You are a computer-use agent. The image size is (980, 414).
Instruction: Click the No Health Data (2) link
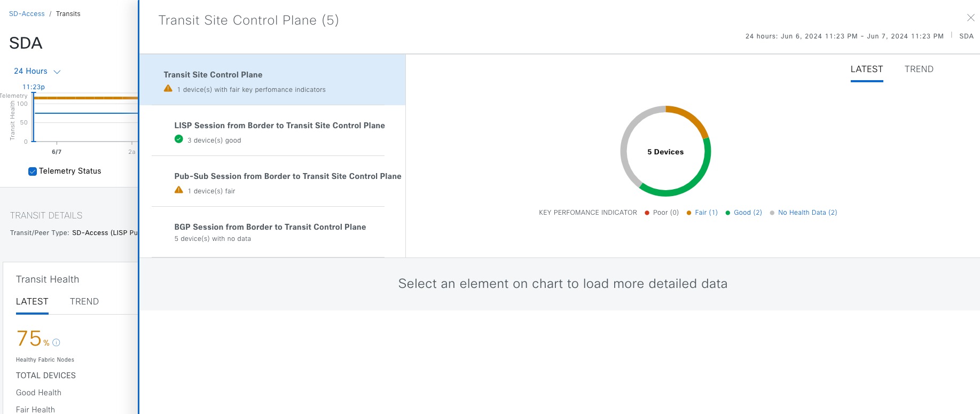[x=807, y=213]
